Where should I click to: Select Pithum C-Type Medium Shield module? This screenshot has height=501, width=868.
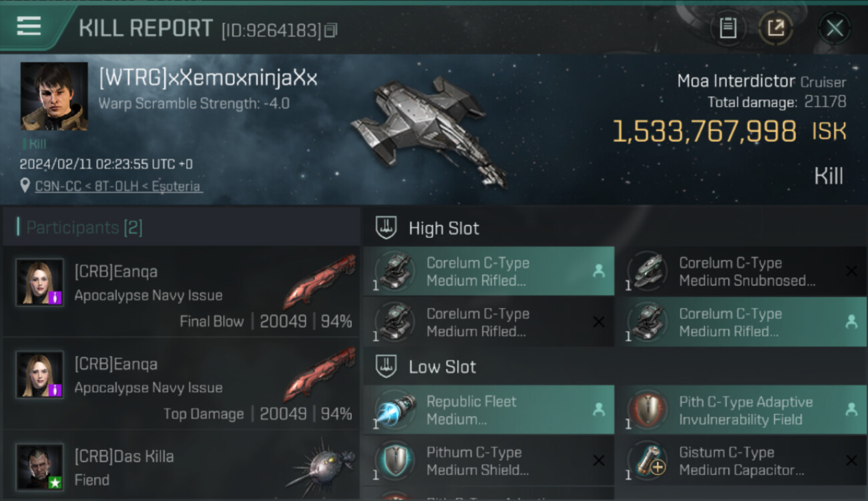[x=489, y=461]
